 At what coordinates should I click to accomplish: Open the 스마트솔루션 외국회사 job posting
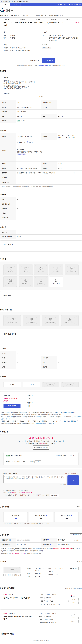click(17, 618)
